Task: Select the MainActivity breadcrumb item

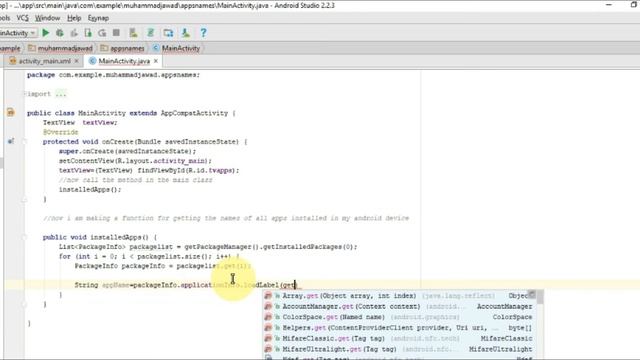Action: tap(177, 48)
